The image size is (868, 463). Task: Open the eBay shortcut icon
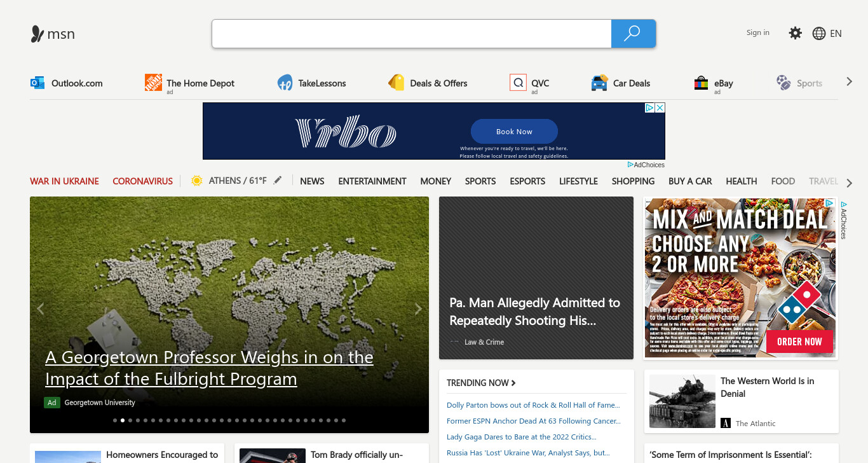(701, 83)
